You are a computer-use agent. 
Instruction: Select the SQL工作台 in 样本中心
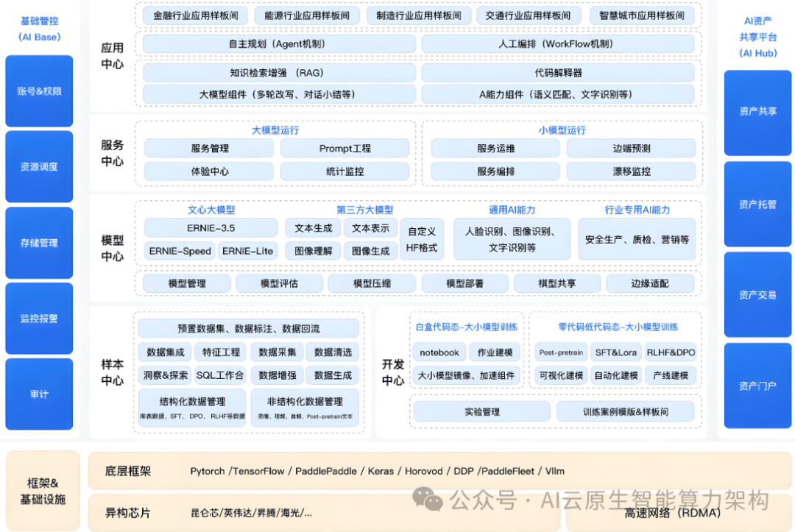(x=221, y=376)
